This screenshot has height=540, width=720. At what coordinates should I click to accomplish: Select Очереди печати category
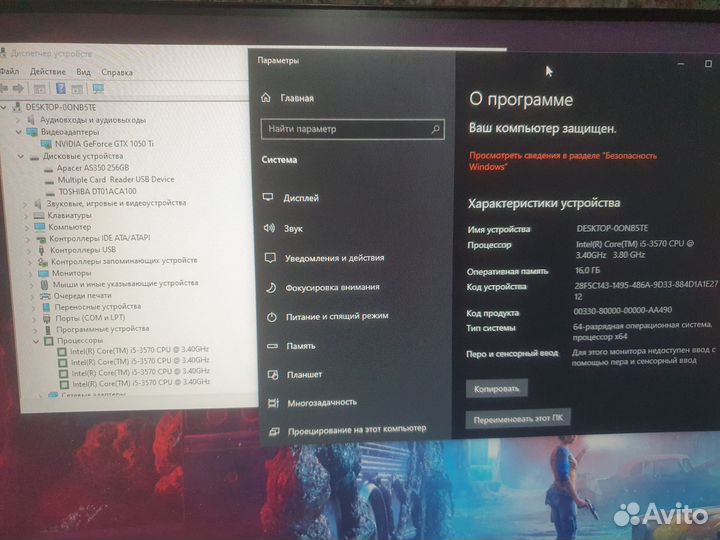tap(83, 296)
